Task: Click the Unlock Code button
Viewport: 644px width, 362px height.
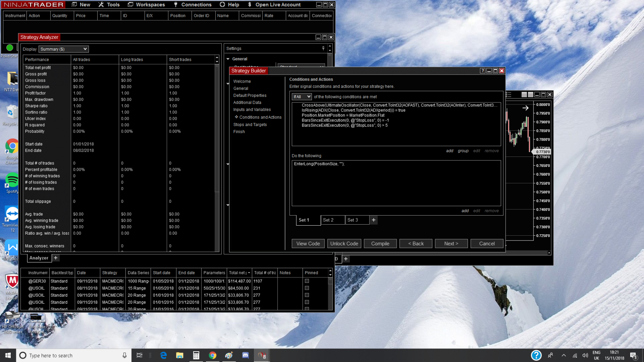Action: [x=344, y=244]
